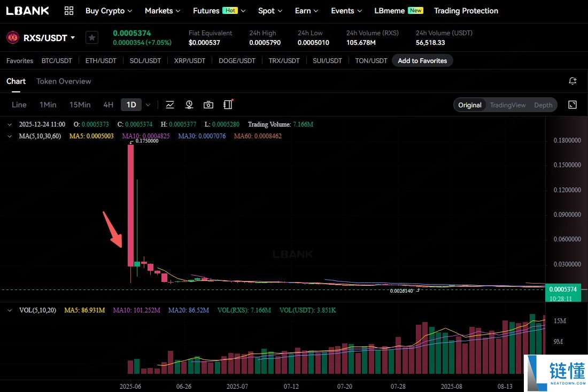Click the Trading Volume 7.166M readout
Screen dimensions: 588x392
[x=281, y=124]
